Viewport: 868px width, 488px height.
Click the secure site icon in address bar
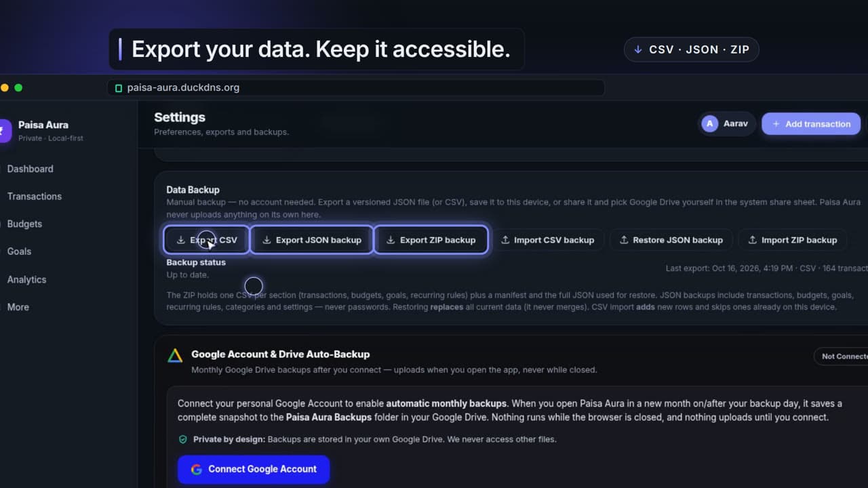click(x=119, y=88)
